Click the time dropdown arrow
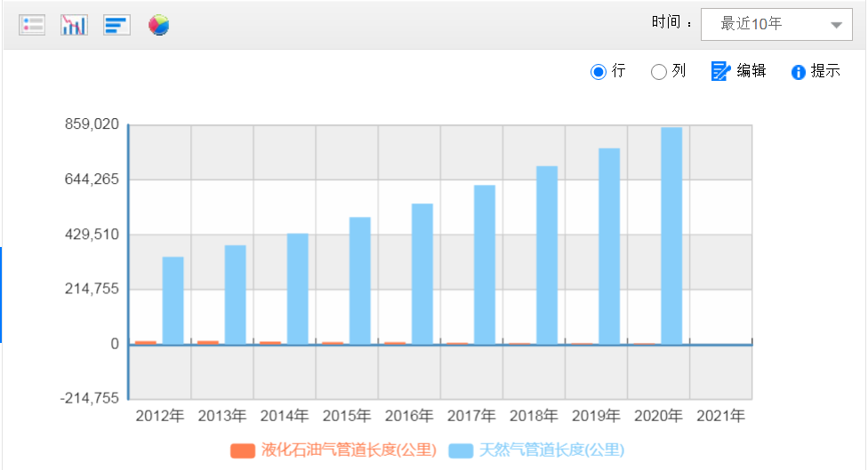Image resolution: width=868 pixels, height=470 pixels. (837, 25)
